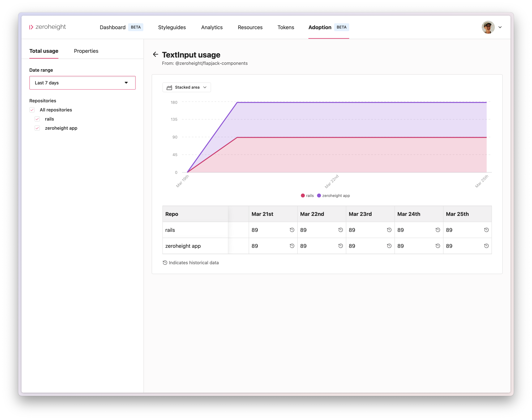Click the Mar 21st column header
This screenshot has height=420, width=532.
[x=273, y=214]
